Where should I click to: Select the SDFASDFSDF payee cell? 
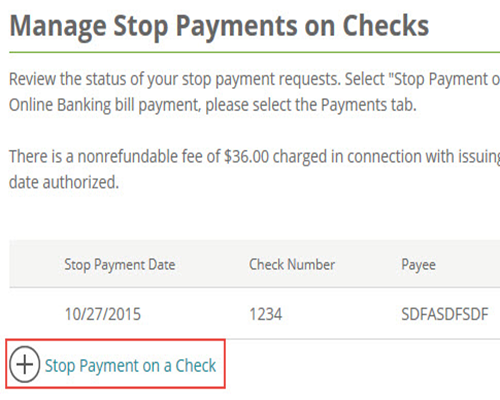pos(445,314)
